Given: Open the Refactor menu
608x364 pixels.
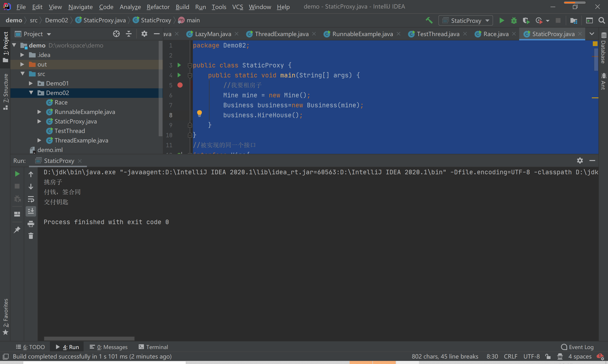Looking at the screenshot, I should coord(158,7).
